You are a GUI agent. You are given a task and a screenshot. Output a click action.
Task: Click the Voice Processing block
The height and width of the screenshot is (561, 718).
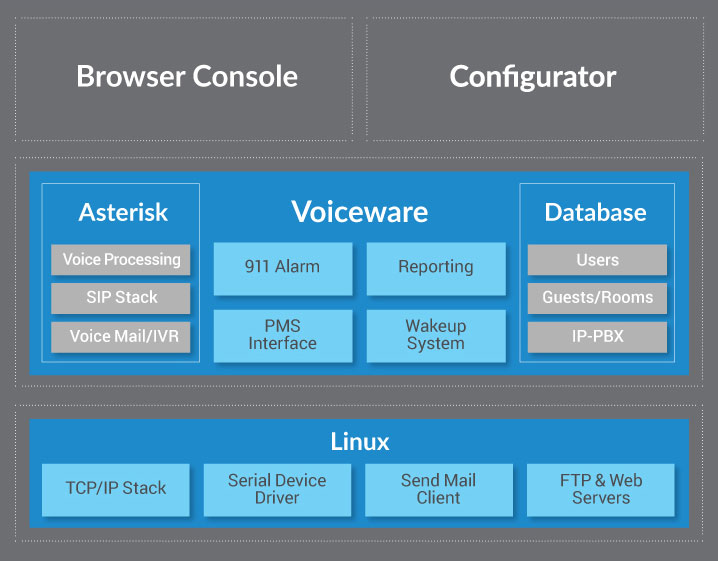pos(120,260)
